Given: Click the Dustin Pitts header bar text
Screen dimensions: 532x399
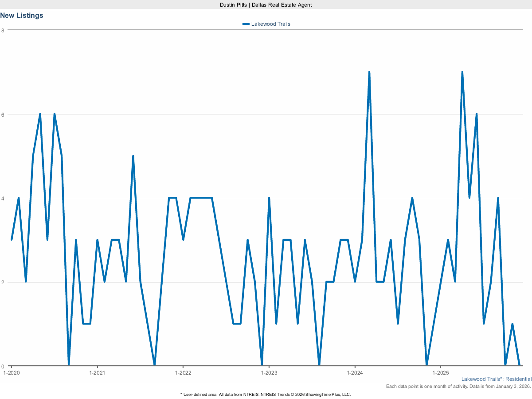Looking at the screenshot, I should point(266,4).
